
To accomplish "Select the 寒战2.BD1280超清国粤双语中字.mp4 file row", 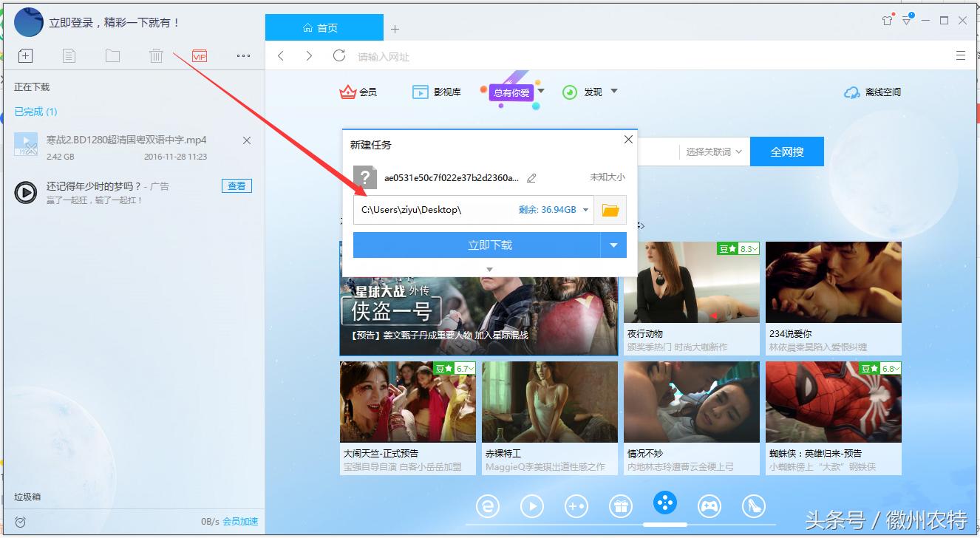I will coord(133,146).
